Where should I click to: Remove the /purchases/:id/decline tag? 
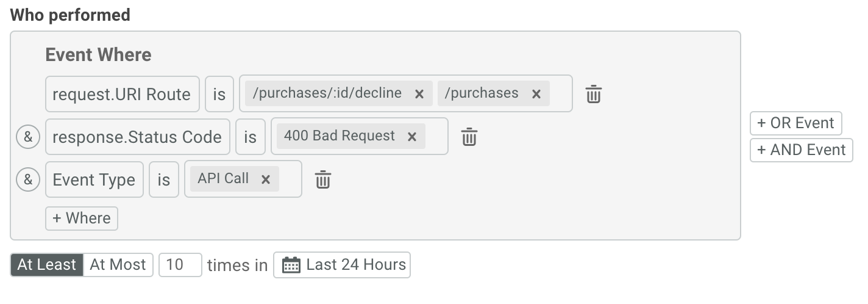tap(419, 93)
